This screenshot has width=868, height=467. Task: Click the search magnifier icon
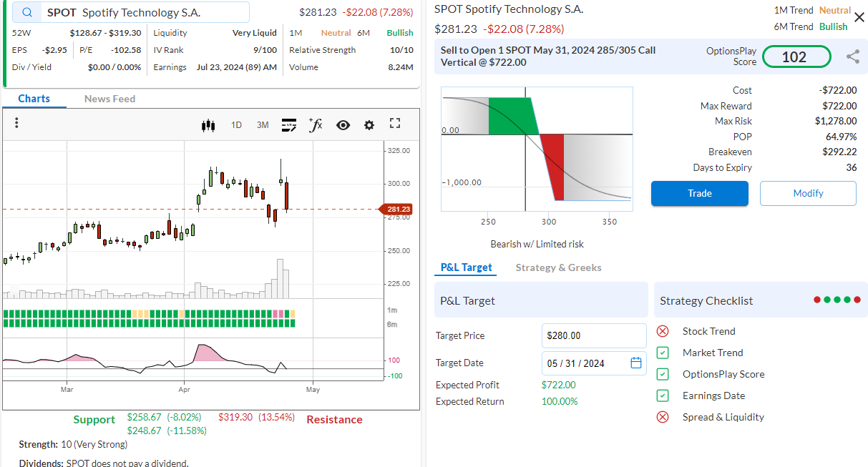27,12
